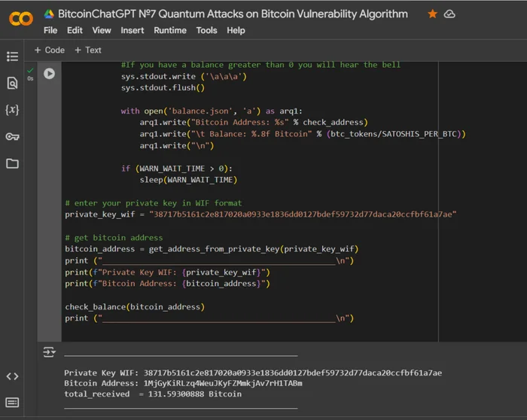This screenshot has width=527, height=420.
Task: Click the comment '# enter your private key in WIF format'
Action: click(x=154, y=203)
